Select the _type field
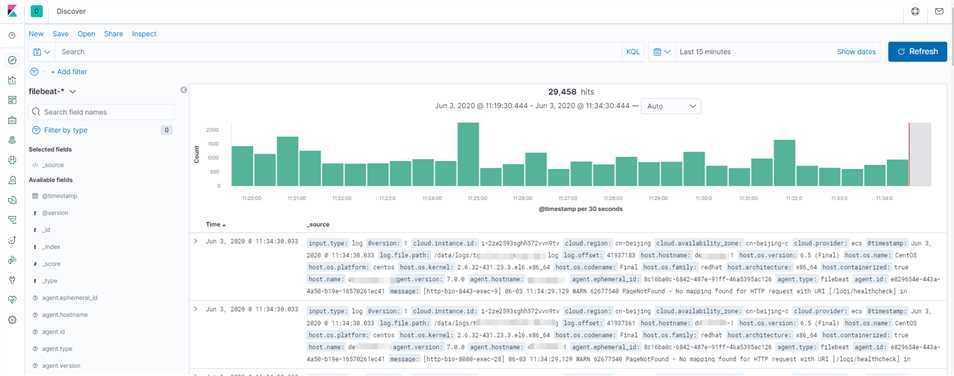The height and width of the screenshot is (376, 954). (50, 281)
